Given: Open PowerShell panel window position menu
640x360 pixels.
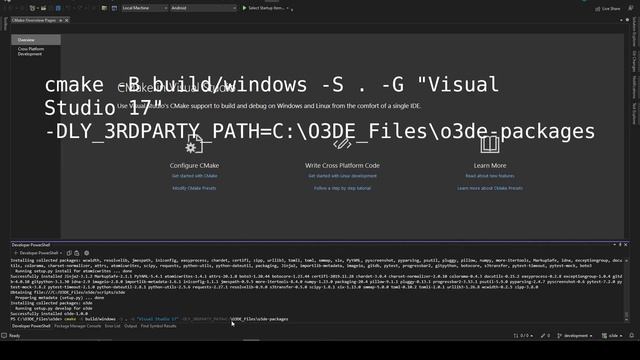Looking at the screenshot, I should [x=615, y=244].
